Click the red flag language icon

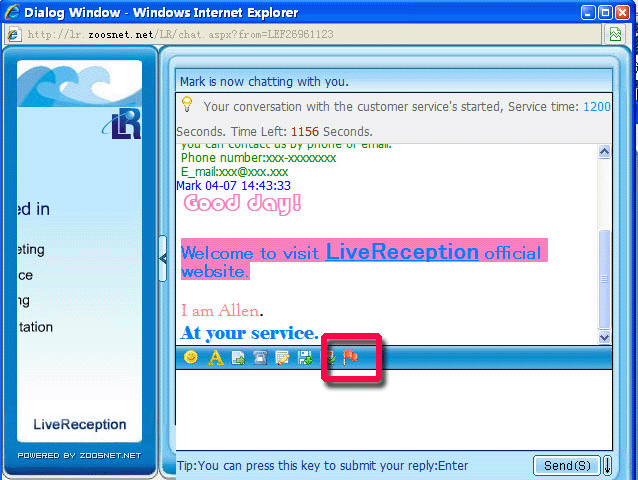click(350, 358)
